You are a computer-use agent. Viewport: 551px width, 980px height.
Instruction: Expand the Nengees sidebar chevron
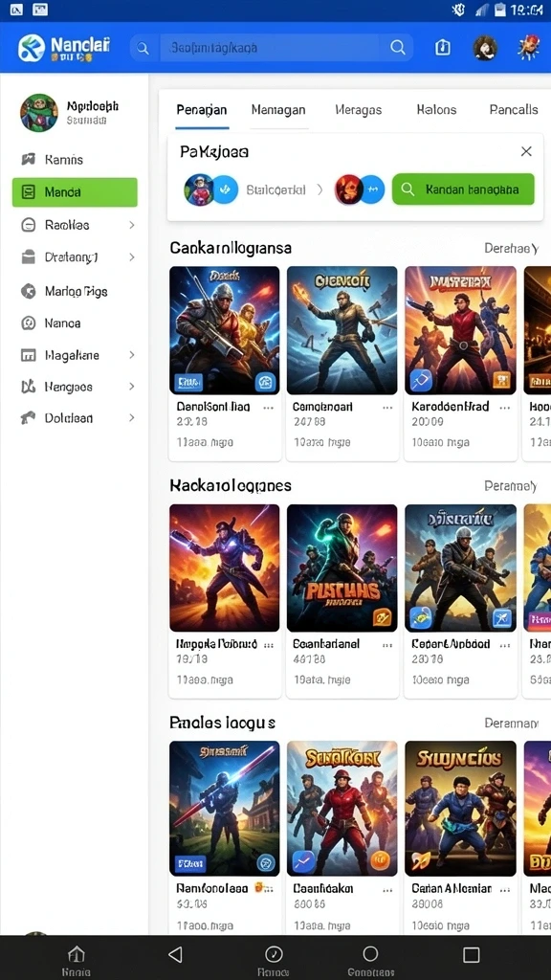(x=132, y=387)
